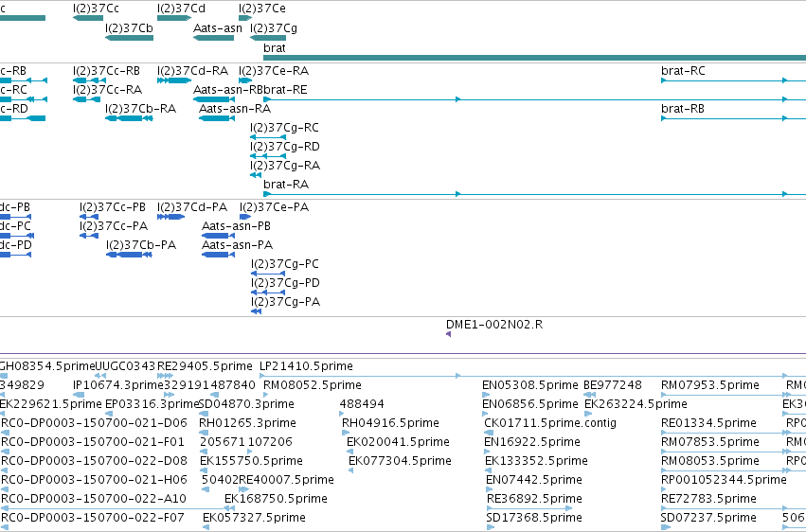Open the Aats-asn-RA transcript label
The width and height of the screenshot is (806, 532).
[235, 109]
